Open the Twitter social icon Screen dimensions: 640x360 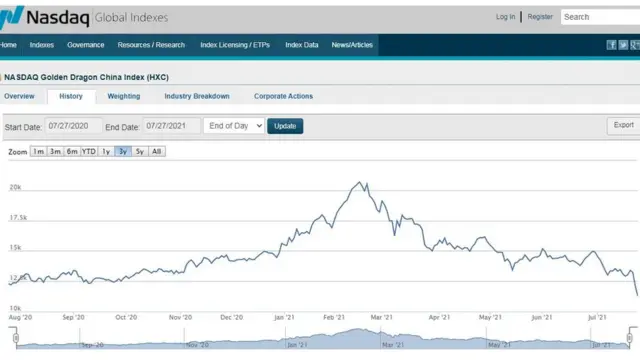tap(623, 45)
